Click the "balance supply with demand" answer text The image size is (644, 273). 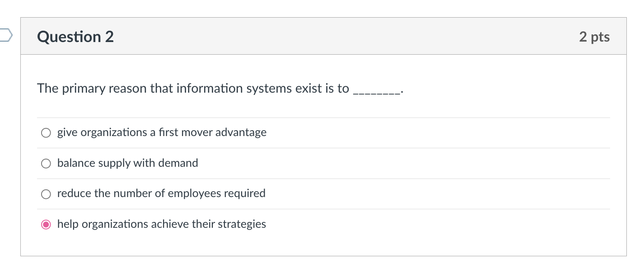[x=127, y=163]
